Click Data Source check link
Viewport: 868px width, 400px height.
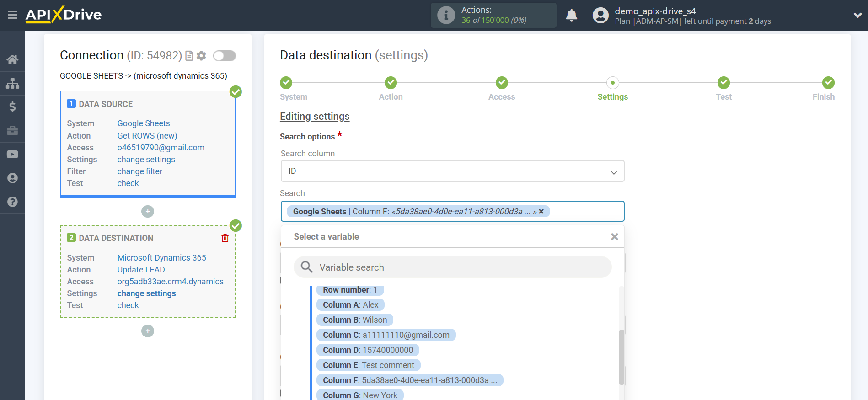click(x=128, y=183)
